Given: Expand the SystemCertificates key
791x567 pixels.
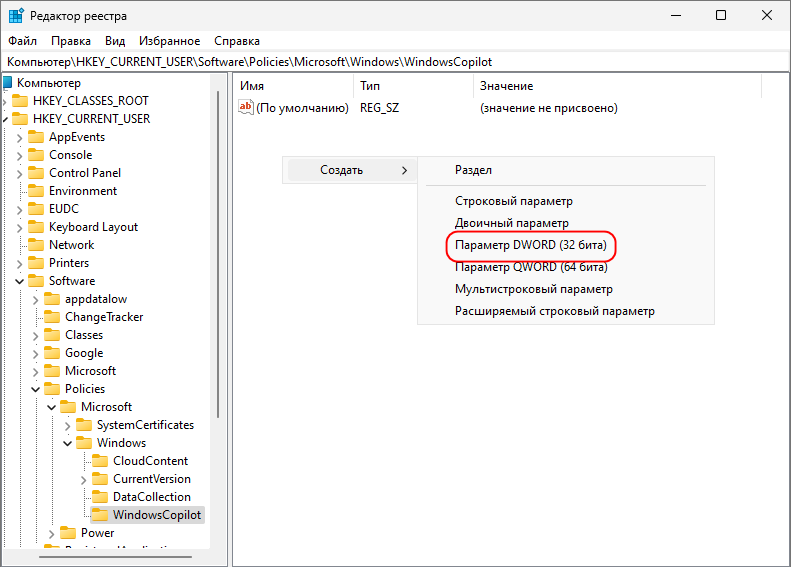Looking at the screenshot, I should click(x=68, y=425).
